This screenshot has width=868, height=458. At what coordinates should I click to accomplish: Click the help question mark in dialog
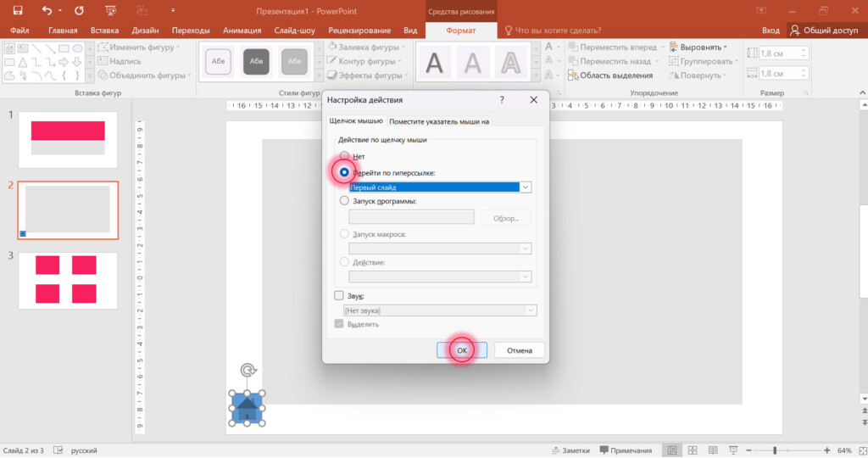pos(502,100)
